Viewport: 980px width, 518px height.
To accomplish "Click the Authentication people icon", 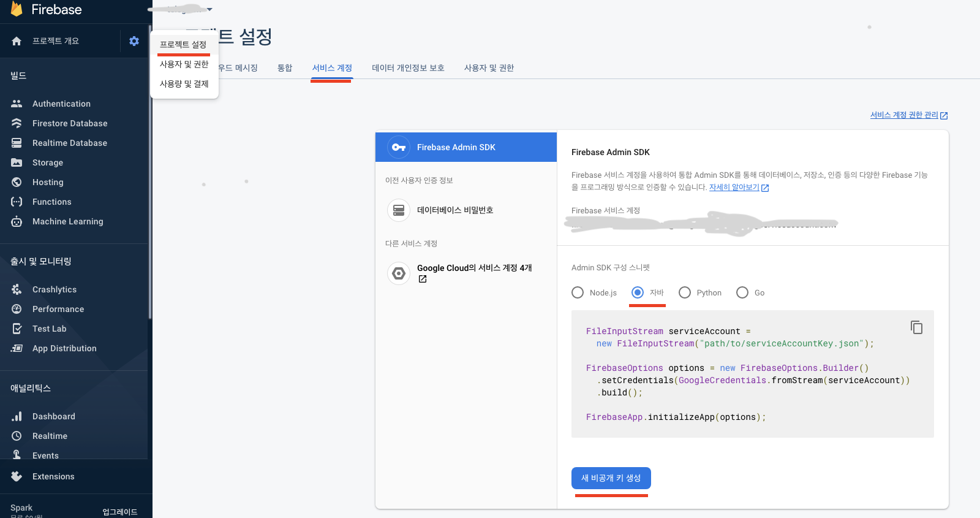I will [x=17, y=104].
